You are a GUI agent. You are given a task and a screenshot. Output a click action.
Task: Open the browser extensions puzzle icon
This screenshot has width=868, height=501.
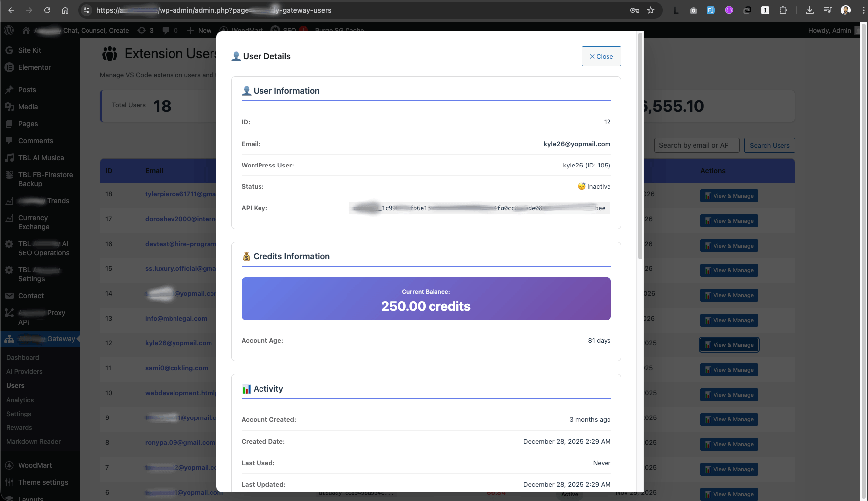783,10
